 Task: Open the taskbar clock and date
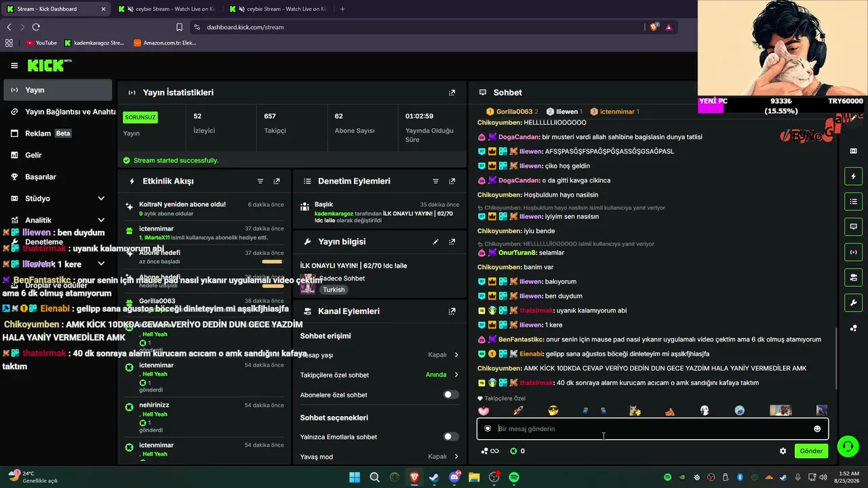point(848,477)
